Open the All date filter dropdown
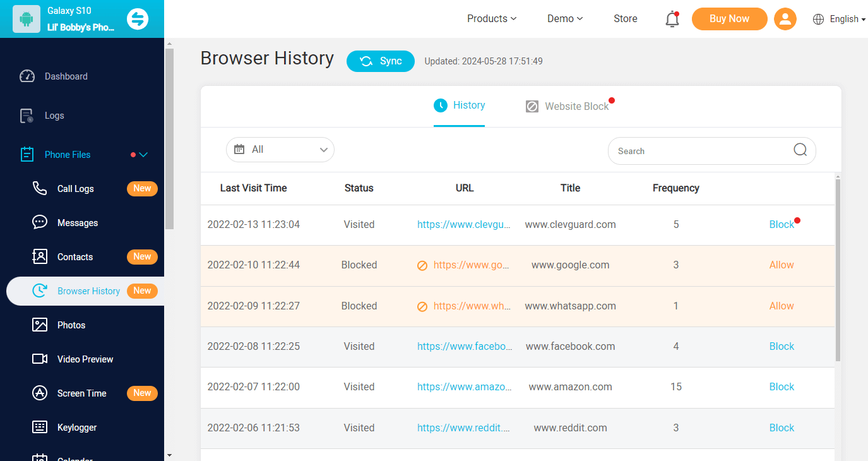This screenshot has width=868, height=461. click(x=280, y=150)
